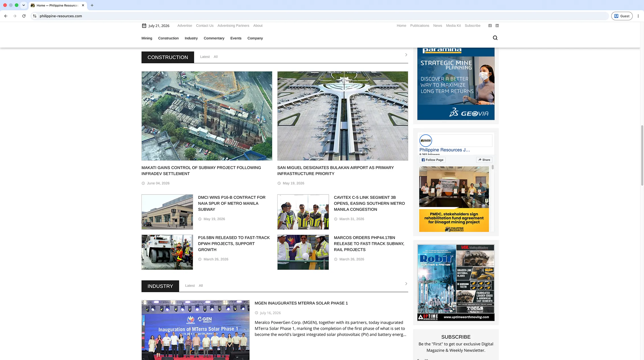The image size is (644, 360).
Task: Open the Mining menu
Action: pyautogui.click(x=147, y=38)
